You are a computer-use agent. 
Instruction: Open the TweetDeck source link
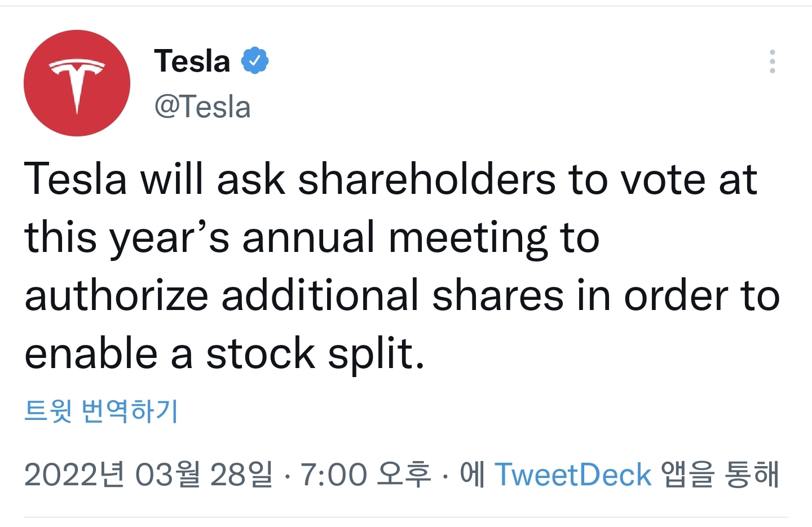[572, 475]
